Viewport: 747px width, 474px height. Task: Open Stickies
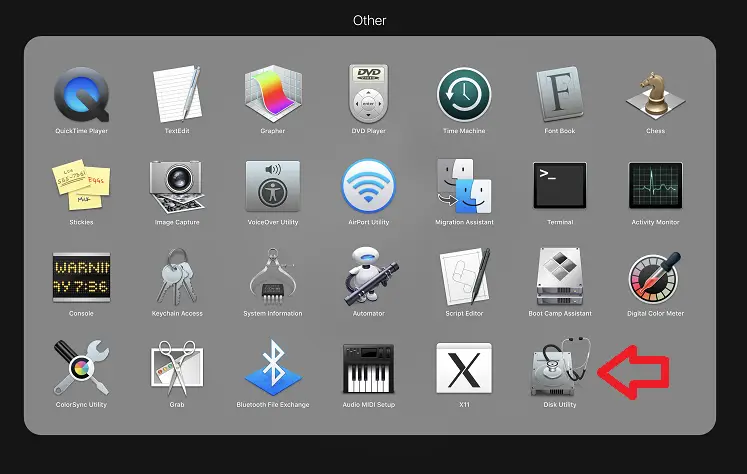(81, 185)
